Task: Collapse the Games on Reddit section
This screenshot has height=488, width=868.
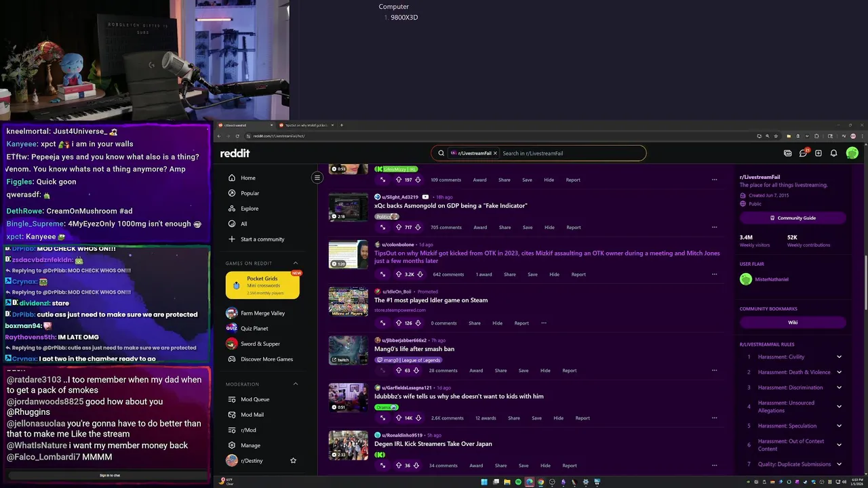Action: pos(296,263)
